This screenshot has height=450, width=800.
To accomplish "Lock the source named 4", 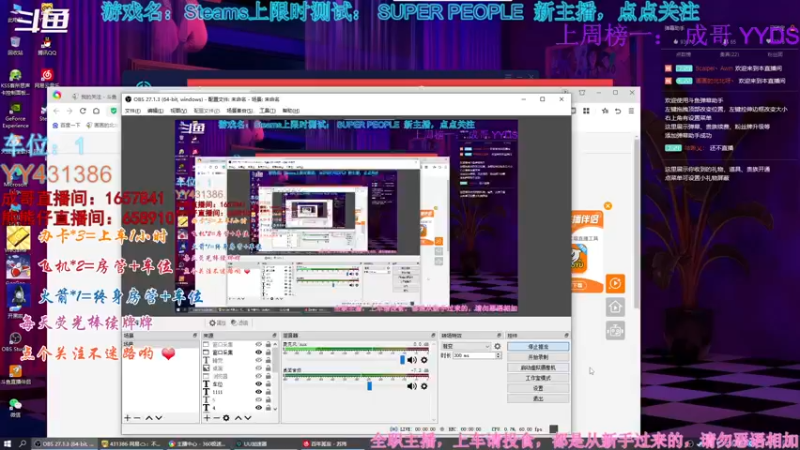I will pyautogui.click(x=268, y=408).
